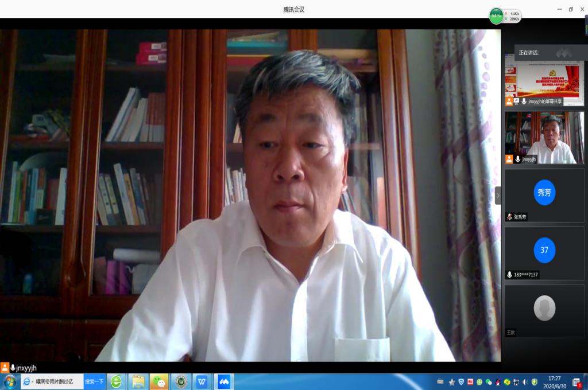Open the file explorer folder in taskbar
588x390 pixels.
(x=138, y=381)
